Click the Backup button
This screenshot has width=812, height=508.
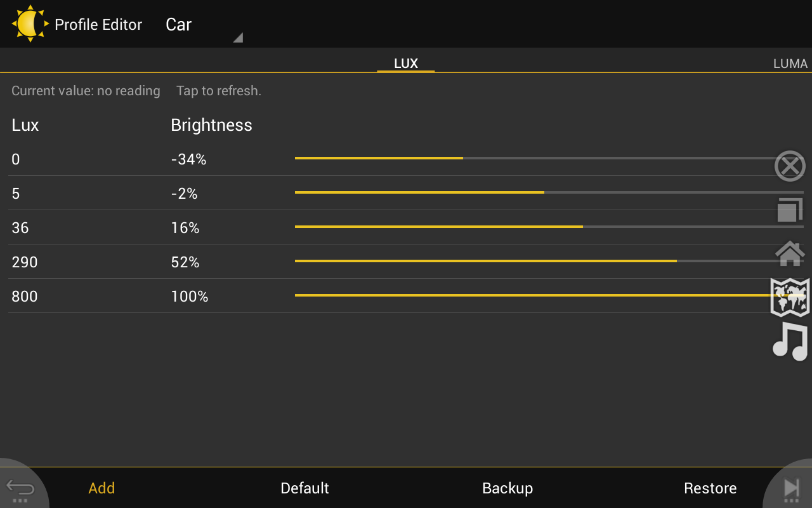pyautogui.click(x=507, y=488)
